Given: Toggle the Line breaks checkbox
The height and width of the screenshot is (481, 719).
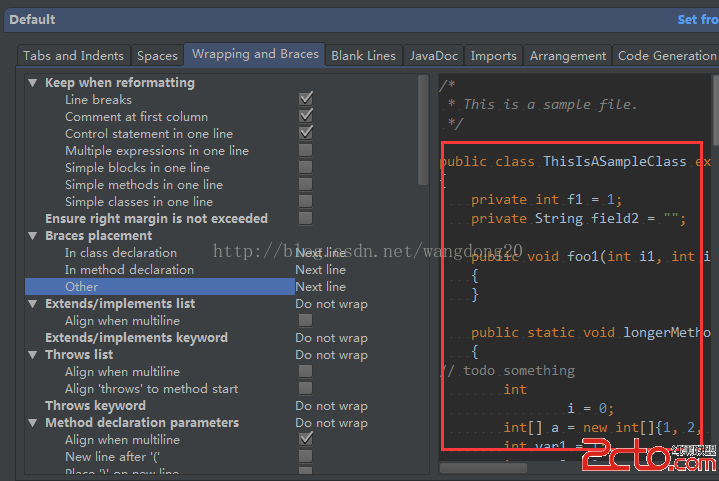Looking at the screenshot, I should (x=306, y=99).
